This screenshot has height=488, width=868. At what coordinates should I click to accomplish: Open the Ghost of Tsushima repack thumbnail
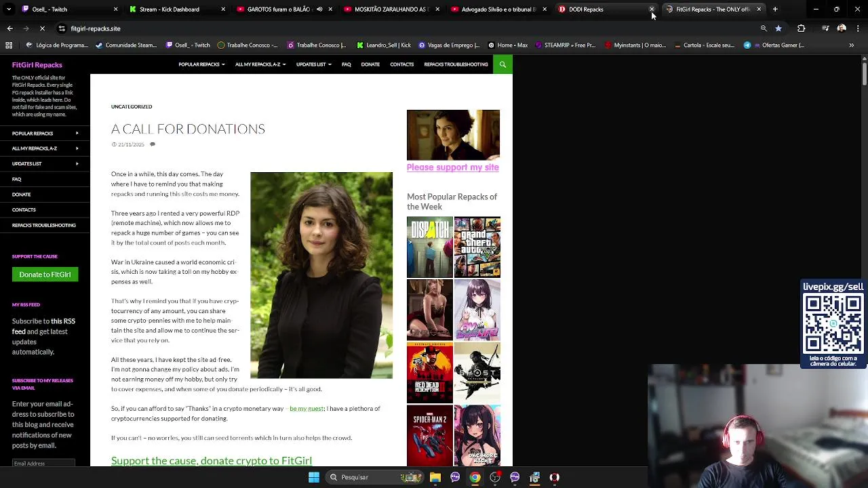tap(477, 373)
